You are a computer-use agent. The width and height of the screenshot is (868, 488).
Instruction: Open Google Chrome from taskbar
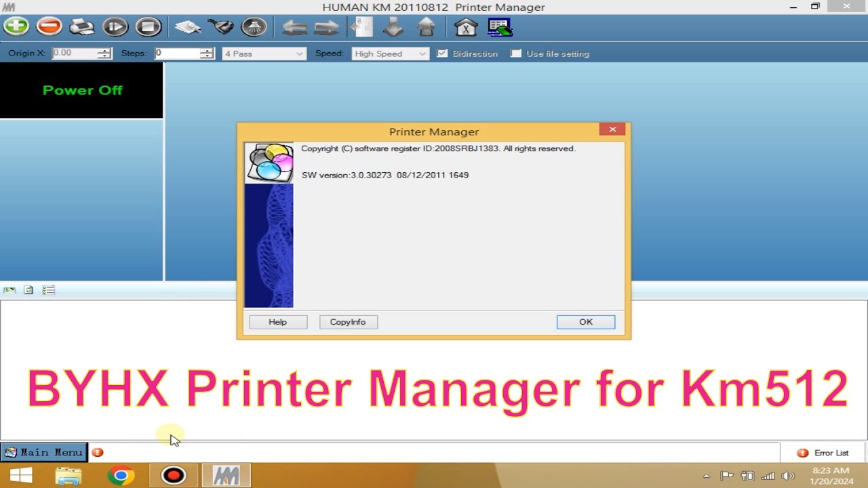tap(121, 476)
